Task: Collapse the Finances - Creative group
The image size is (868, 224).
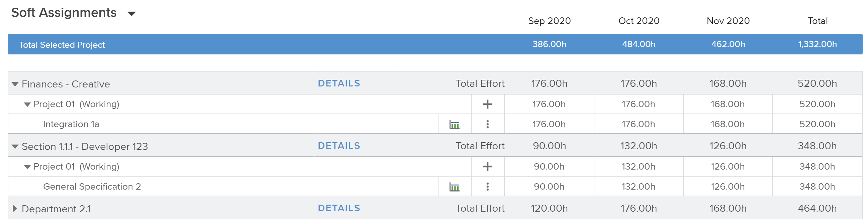Action: pos(15,84)
